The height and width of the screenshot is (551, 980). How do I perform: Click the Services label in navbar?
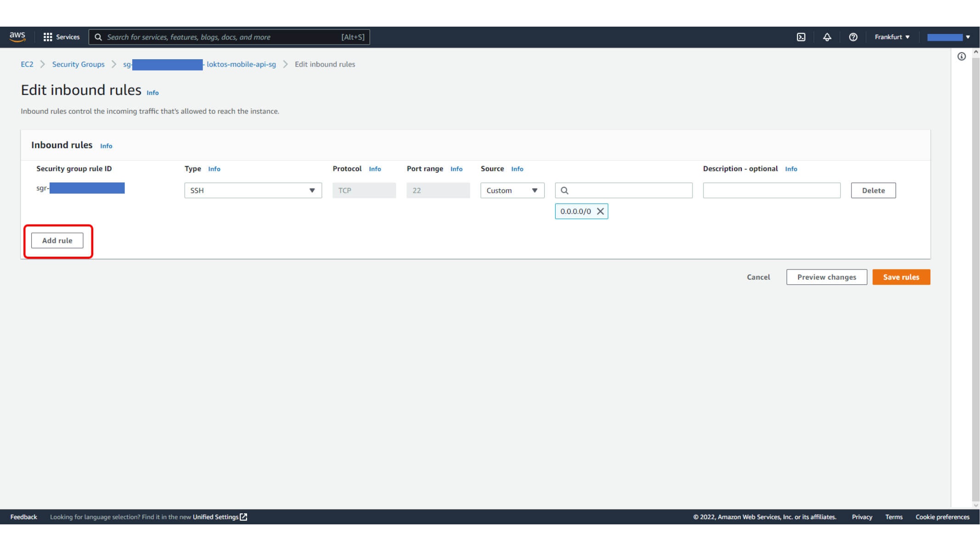pos(68,37)
